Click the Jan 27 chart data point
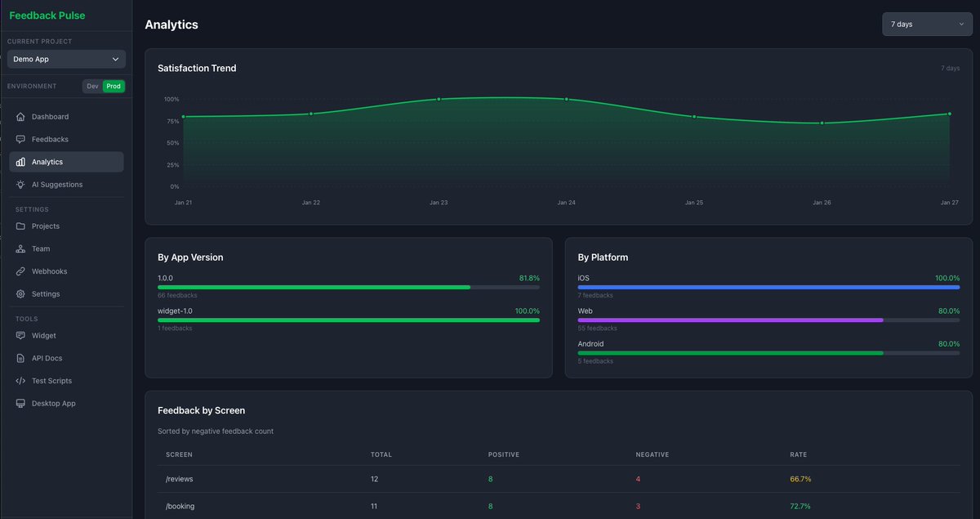980x519 pixels. pos(949,114)
